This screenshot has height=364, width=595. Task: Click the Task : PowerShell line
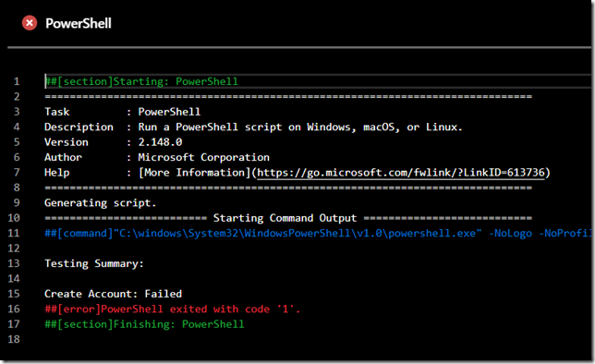pyautogui.click(x=123, y=112)
